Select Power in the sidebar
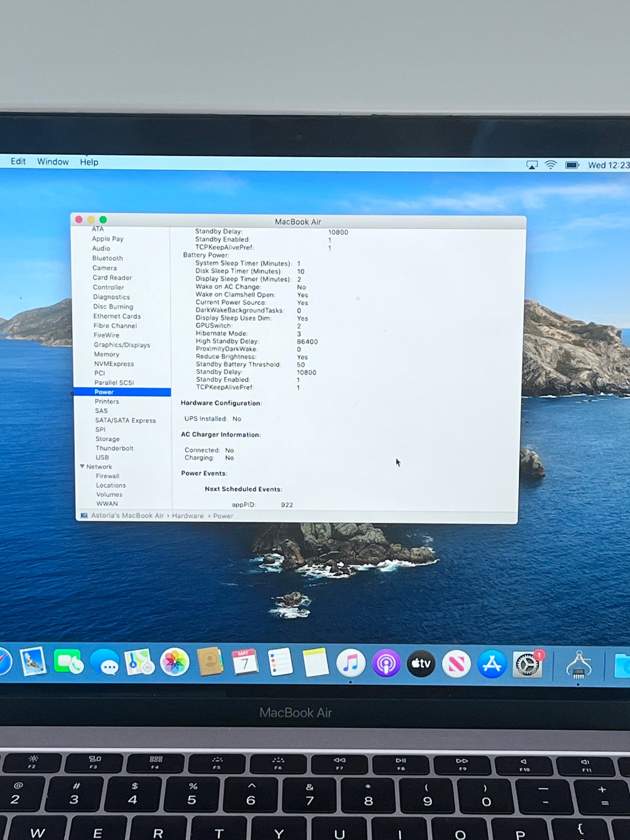 (x=122, y=392)
